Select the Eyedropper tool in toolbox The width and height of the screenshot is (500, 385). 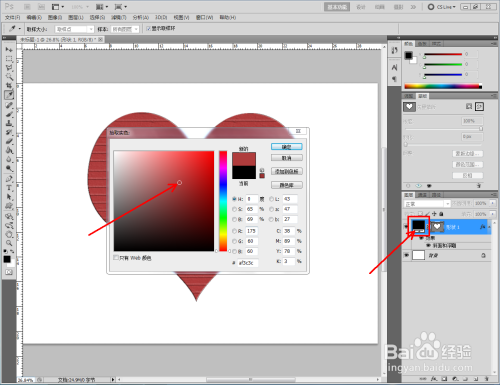[x=9, y=95]
